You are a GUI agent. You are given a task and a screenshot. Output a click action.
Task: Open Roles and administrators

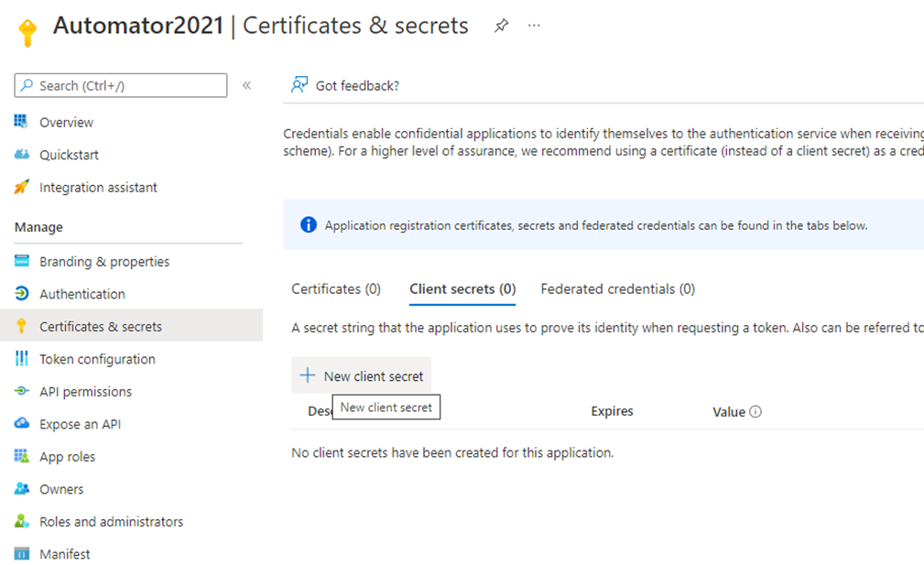click(111, 521)
